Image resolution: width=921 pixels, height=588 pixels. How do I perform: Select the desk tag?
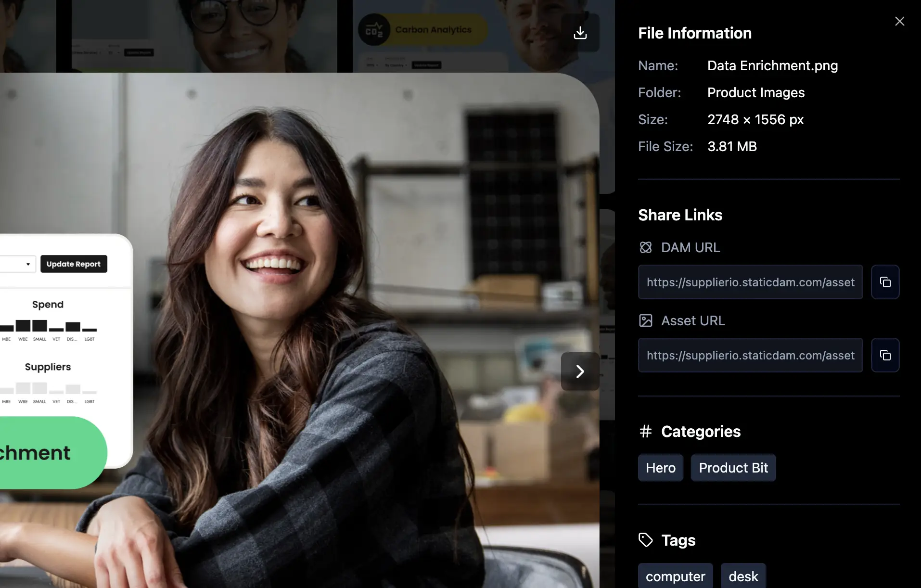(x=743, y=576)
